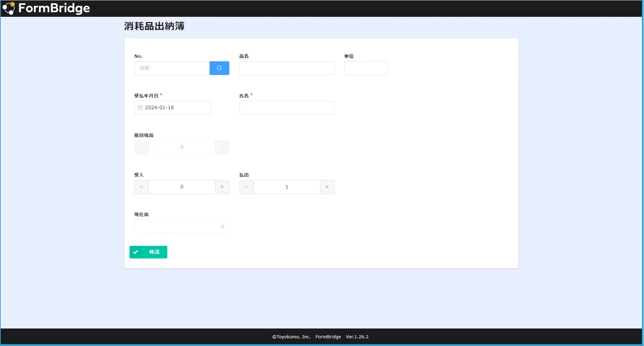Click into the 品名 text field
Viewport: 644px width, 346px height.
287,68
